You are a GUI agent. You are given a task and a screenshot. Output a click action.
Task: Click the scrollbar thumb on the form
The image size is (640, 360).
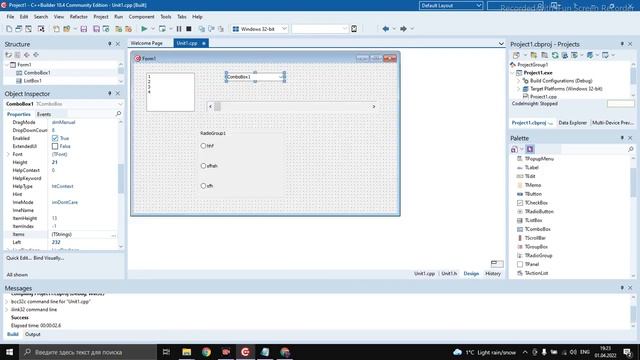218,107
